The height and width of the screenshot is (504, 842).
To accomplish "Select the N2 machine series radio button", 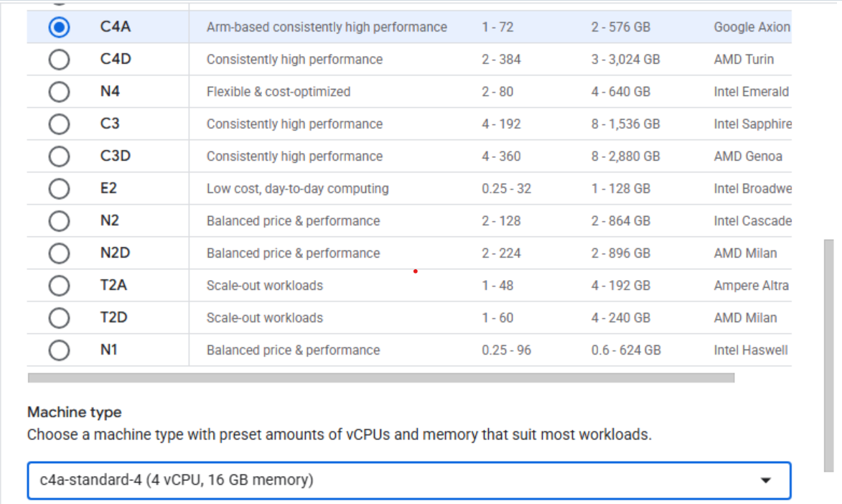I will [x=59, y=220].
